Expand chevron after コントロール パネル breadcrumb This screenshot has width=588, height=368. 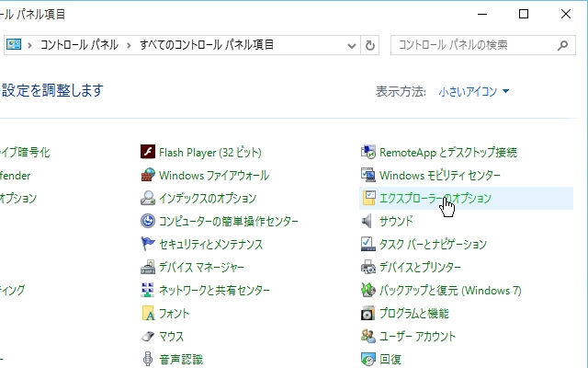tap(129, 45)
